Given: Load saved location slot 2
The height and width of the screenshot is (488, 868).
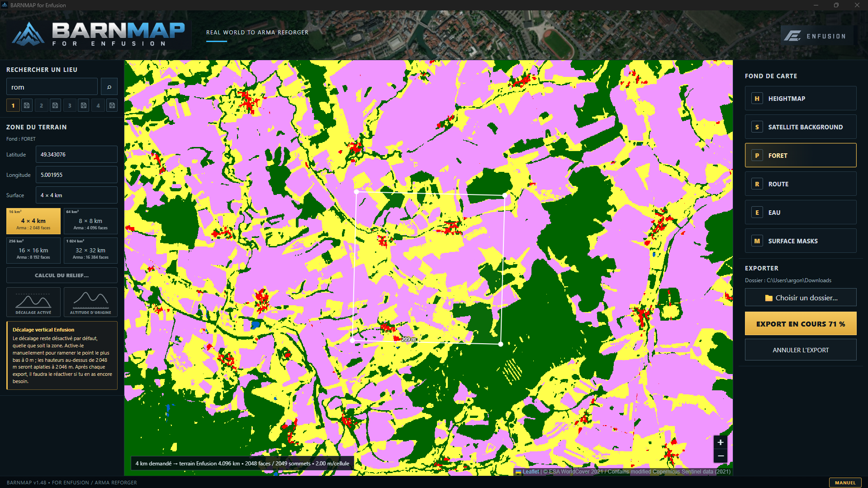Looking at the screenshot, I should [41, 105].
